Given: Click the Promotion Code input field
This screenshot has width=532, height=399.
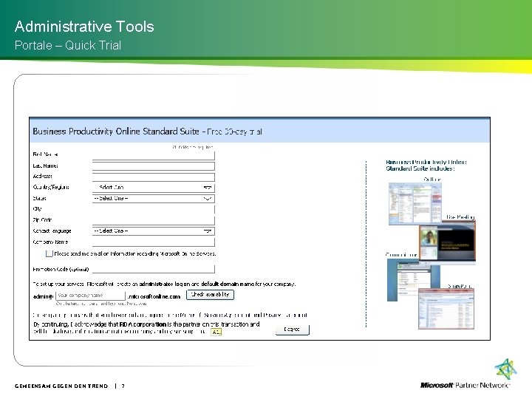Looking at the screenshot, I should click(x=154, y=269).
